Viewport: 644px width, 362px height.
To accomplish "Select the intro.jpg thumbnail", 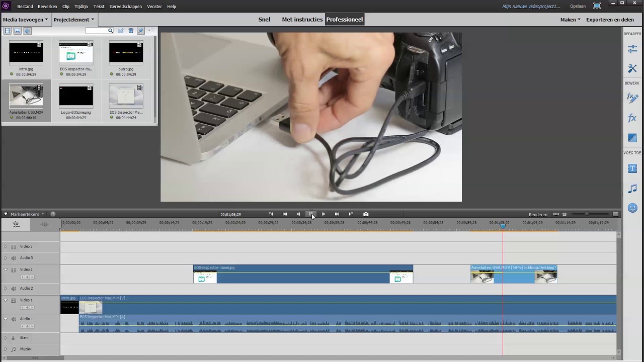I will pos(26,53).
